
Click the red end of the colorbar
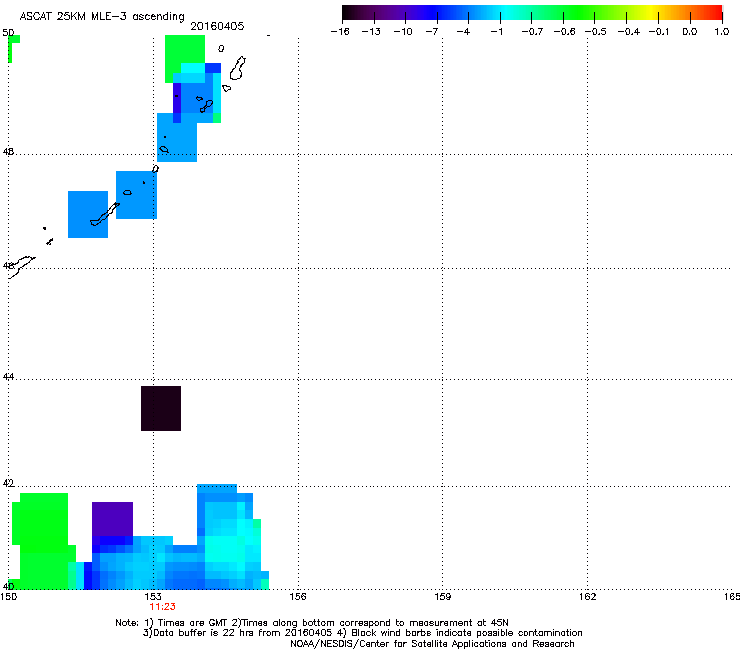715,12
